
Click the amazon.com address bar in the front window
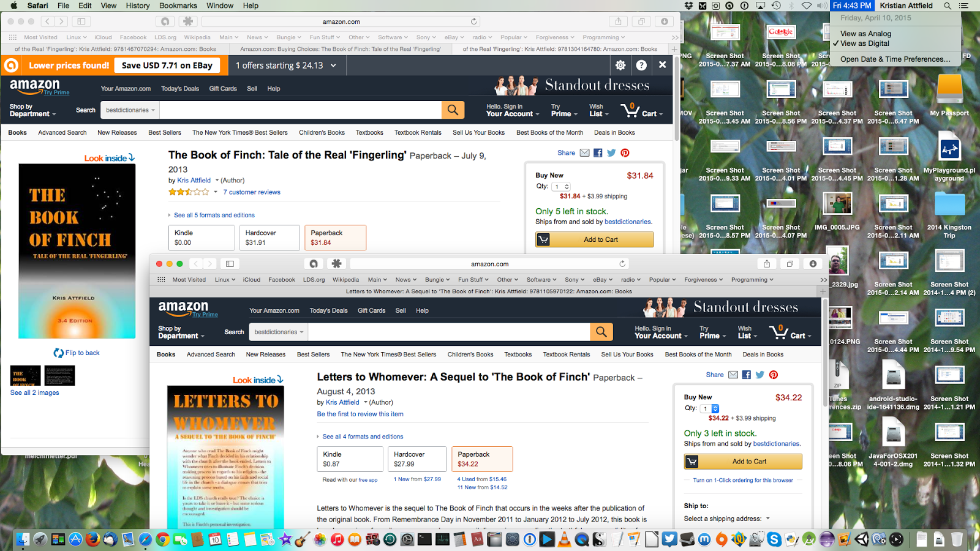pyautogui.click(x=490, y=264)
